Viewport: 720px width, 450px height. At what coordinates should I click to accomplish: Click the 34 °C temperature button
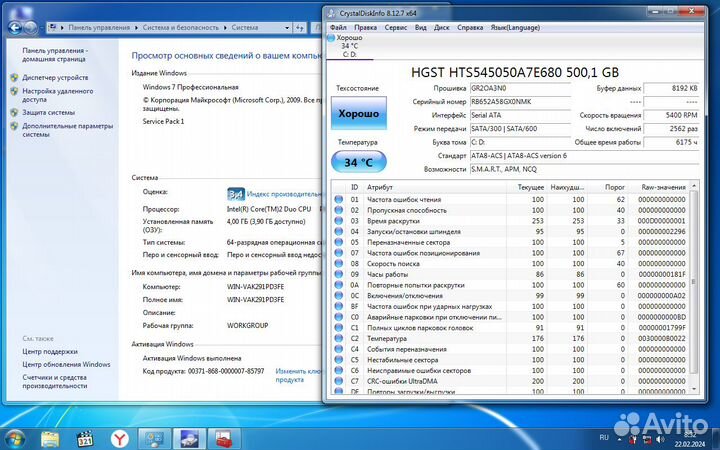[359, 162]
